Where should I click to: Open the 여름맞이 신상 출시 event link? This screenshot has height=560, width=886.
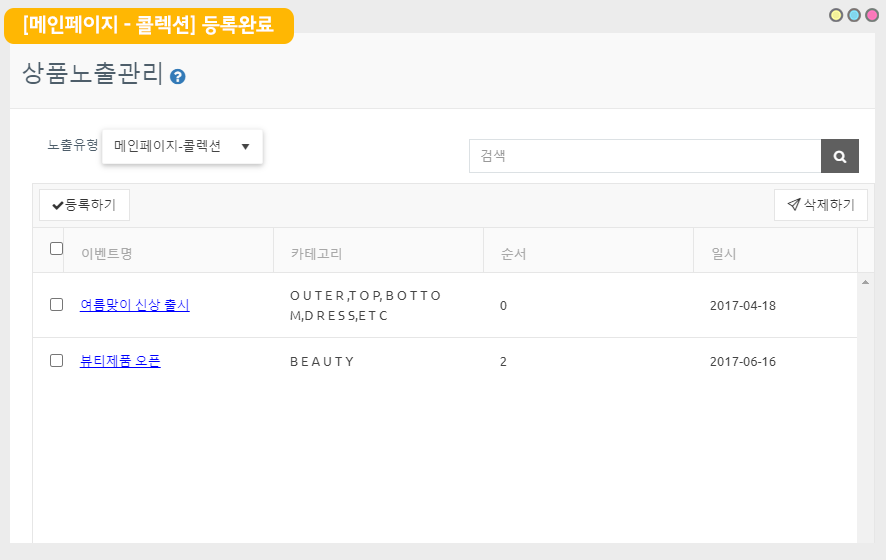[135, 305]
